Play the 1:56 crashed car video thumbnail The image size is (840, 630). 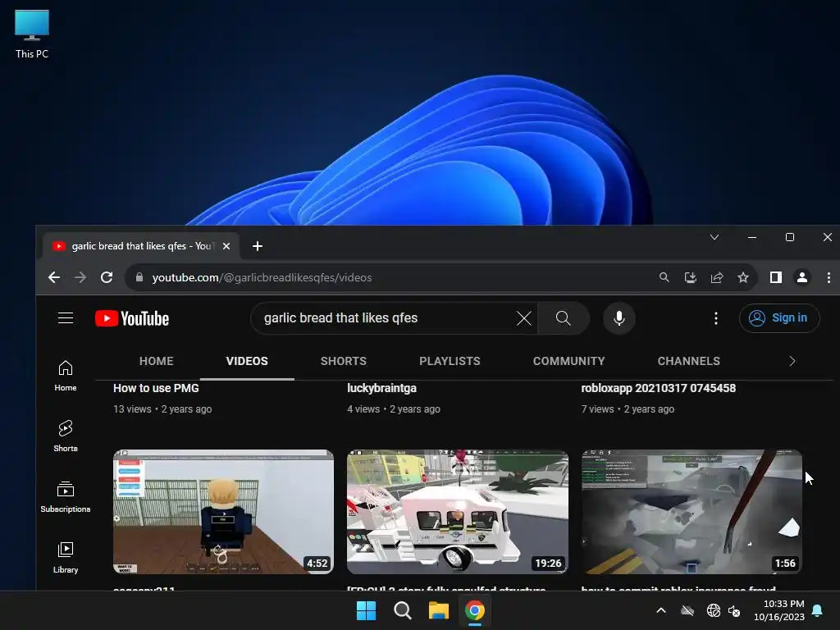pyautogui.click(x=692, y=512)
